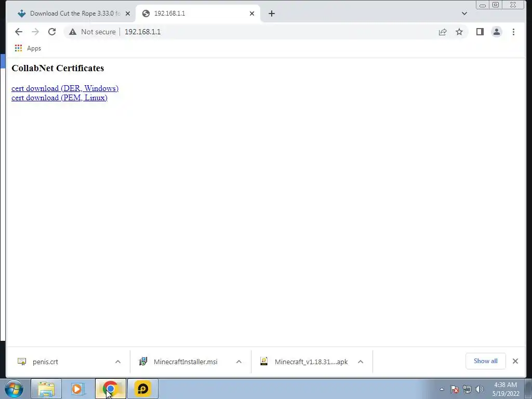Screen dimensions: 532x399
Task: Open the Apps bookmarks shortcut
Action: (28, 48)
